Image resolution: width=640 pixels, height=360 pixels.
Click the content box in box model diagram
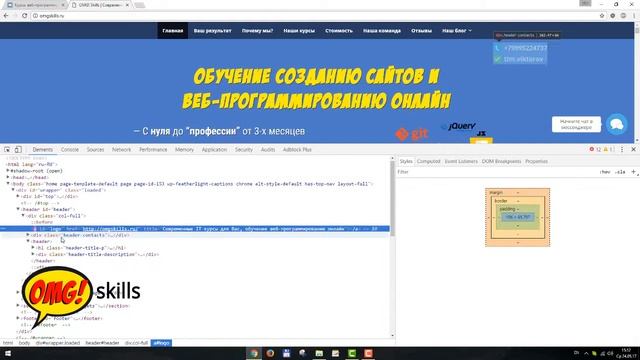coord(518,217)
